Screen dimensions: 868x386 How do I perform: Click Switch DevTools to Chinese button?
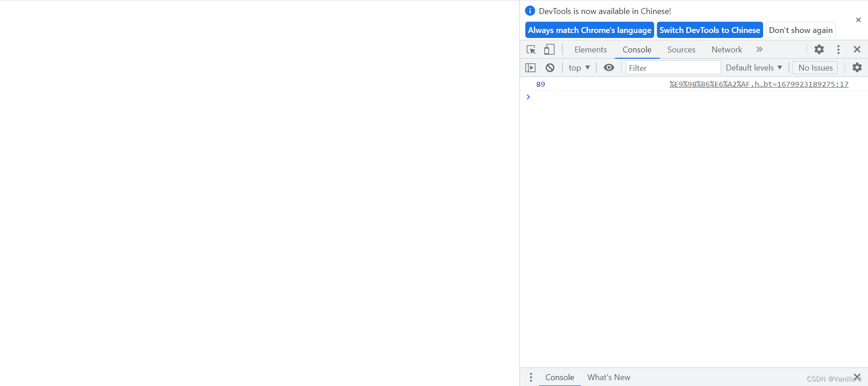coord(710,30)
